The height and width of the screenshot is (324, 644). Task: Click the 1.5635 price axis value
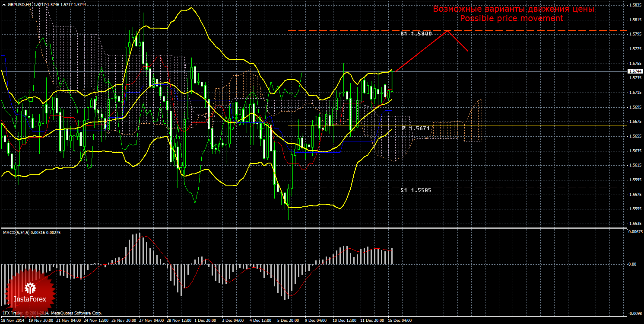(x=635, y=151)
